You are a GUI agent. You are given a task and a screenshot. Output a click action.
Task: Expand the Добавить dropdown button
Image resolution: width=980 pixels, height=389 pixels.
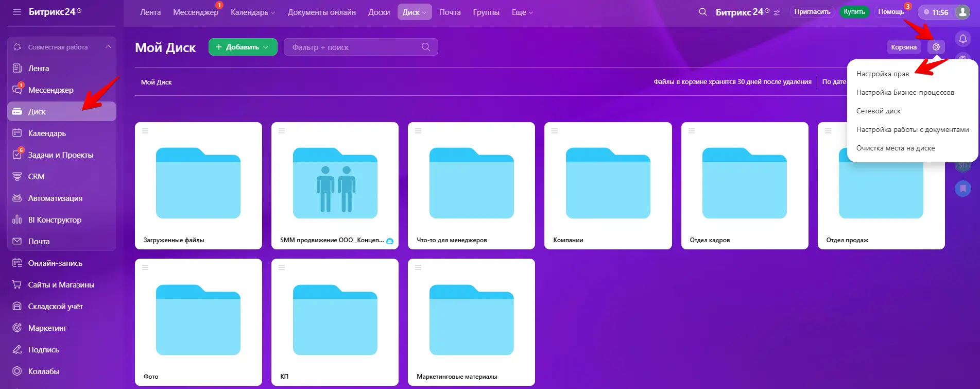coord(243,47)
